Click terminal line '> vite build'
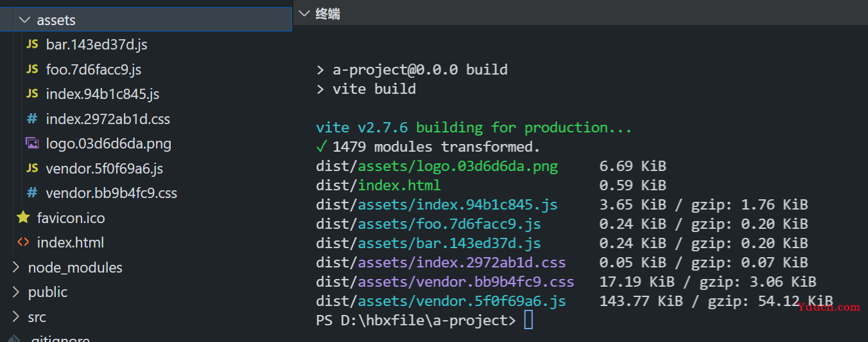Image resolution: width=868 pixels, height=342 pixels. (x=366, y=89)
